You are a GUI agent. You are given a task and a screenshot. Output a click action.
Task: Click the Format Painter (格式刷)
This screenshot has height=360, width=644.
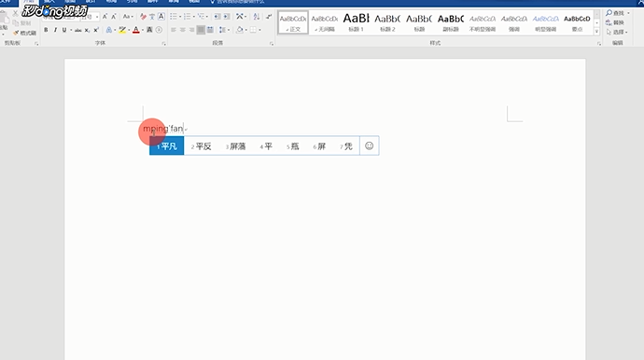24,33
